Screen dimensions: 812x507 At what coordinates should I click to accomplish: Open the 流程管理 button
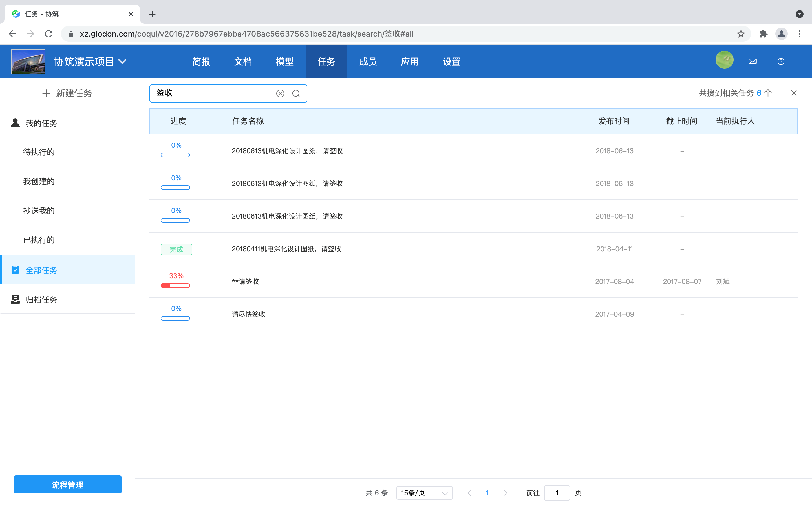coord(67,484)
